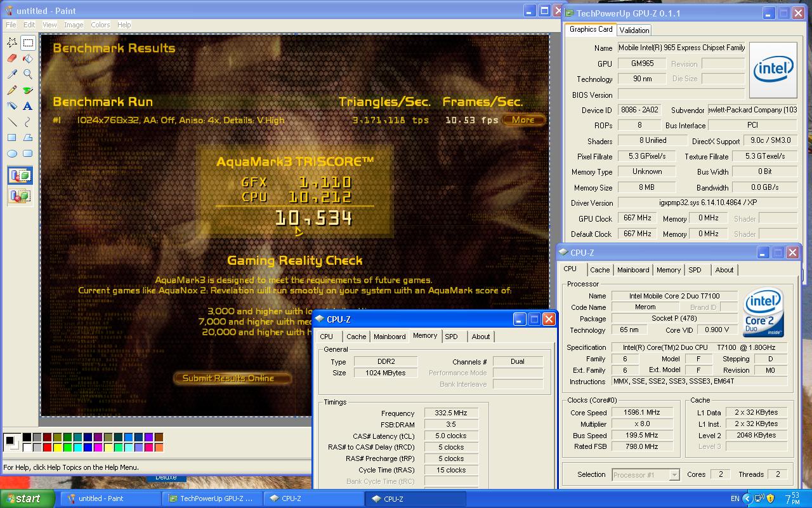Switch to untitled - Paint taskbar button
Image resolution: width=812 pixels, height=508 pixels.
[110, 498]
